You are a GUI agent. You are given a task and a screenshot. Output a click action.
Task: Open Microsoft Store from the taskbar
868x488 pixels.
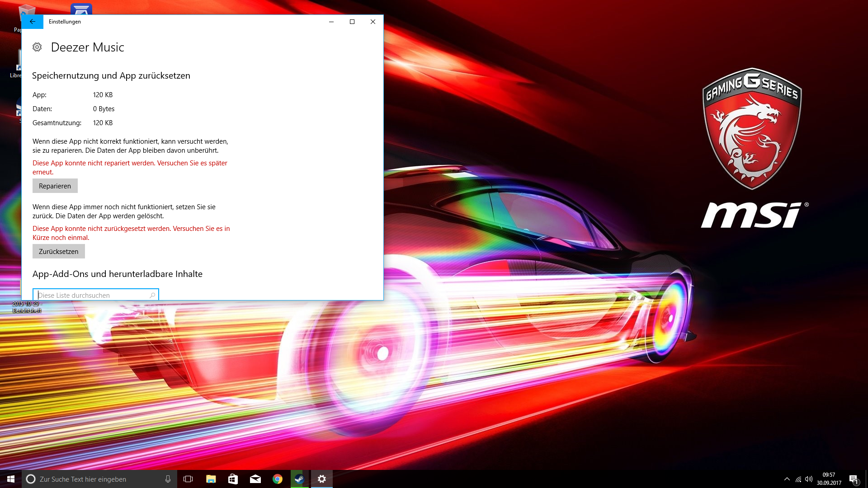233,479
